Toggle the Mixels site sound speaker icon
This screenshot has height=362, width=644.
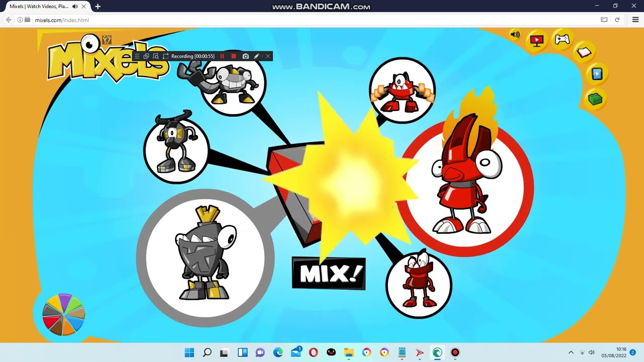click(x=515, y=35)
